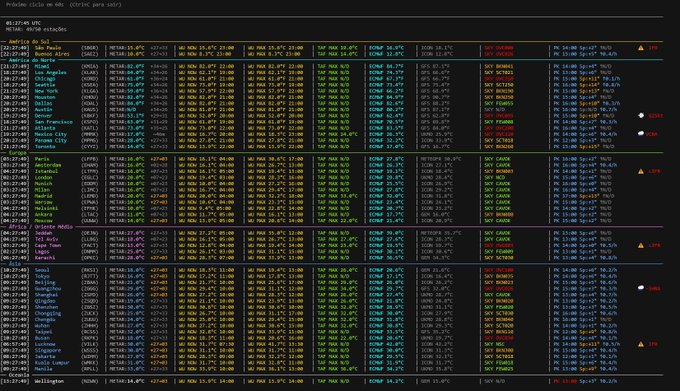Click the warning triangle on Cape Town row
The height and width of the screenshot is (391, 680).
(641, 245)
